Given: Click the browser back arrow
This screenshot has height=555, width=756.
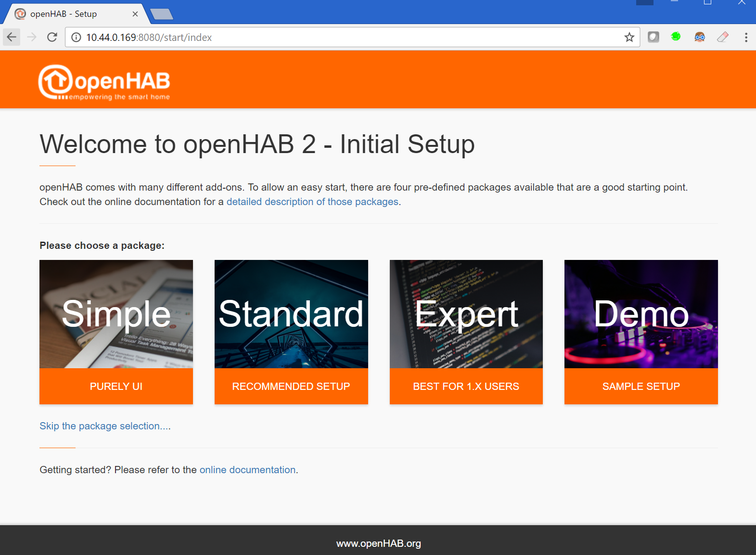Looking at the screenshot, I should click(x=12, y=37).
